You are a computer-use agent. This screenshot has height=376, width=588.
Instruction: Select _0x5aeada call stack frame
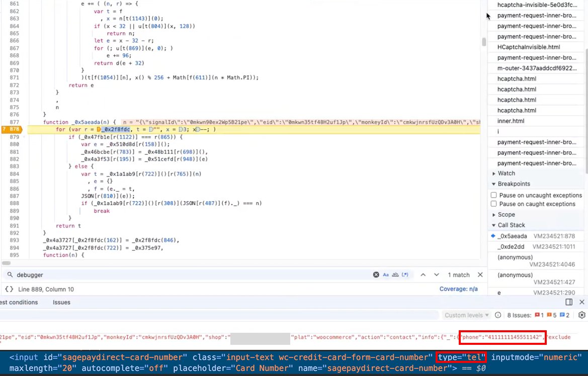(536, 236)
